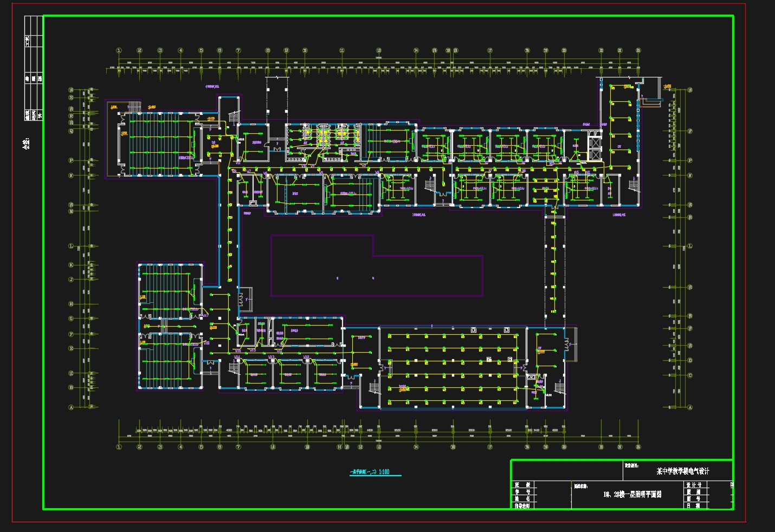
Task: Pick axis bubble P on the right side
Action: [x=690, y=160]
